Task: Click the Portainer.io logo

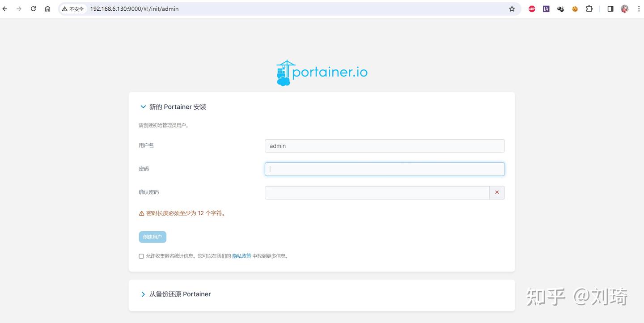Action: coord(322,72)
